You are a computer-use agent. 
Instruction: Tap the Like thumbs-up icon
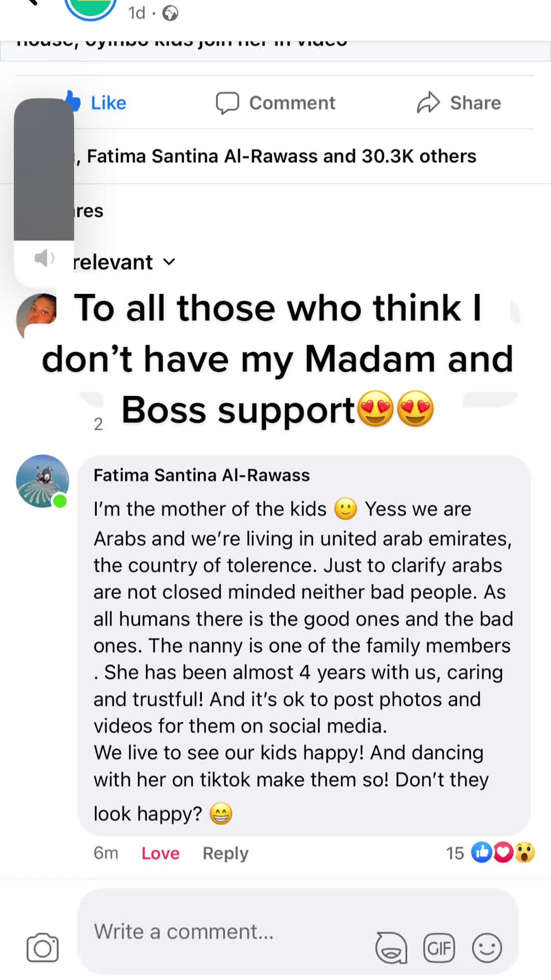pyautogui.click(x=74, y=101)
